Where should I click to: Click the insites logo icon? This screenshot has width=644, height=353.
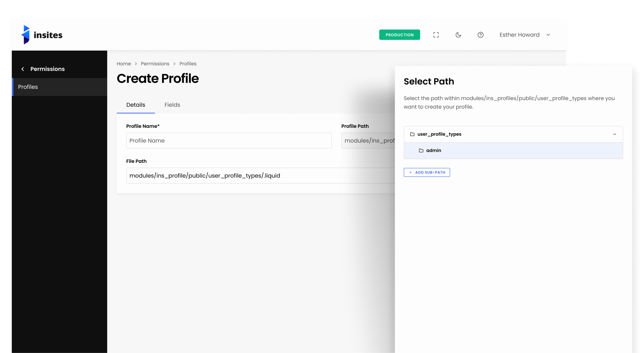[26, 35]
